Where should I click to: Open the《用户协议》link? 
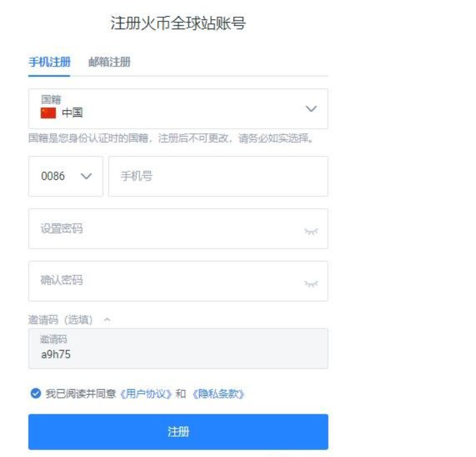pos(146,394)
